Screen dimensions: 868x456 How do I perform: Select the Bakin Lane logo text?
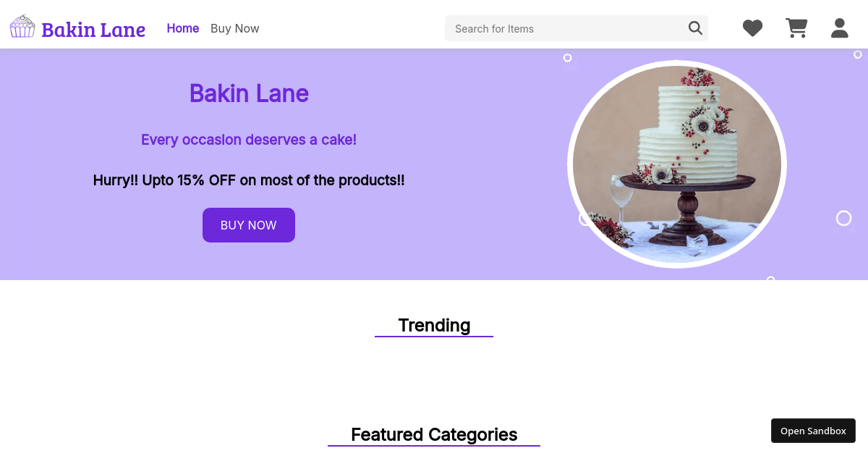[x=93, y=29]
